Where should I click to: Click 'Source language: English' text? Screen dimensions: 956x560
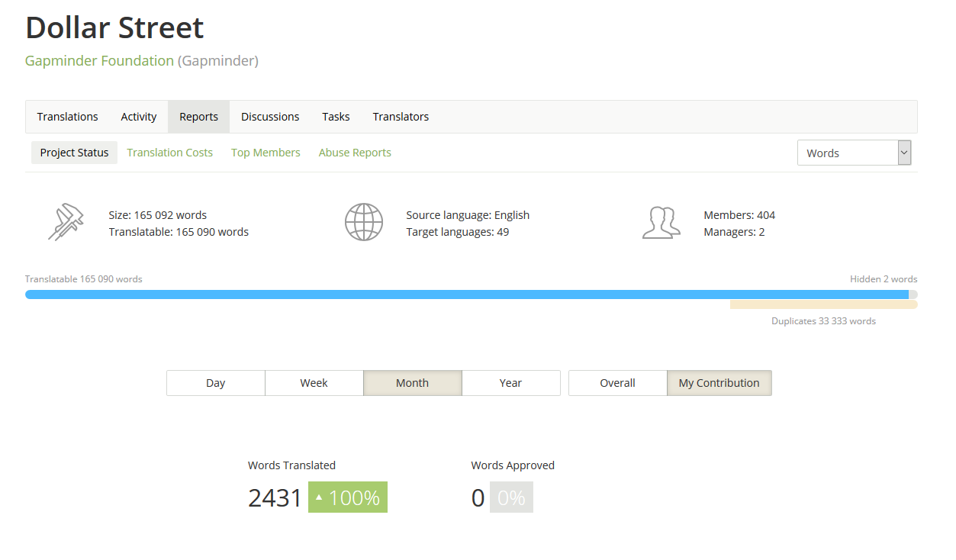[468, 215]
